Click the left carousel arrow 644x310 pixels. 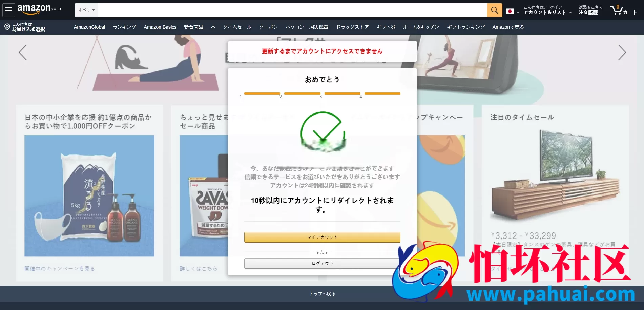(22, 53)
